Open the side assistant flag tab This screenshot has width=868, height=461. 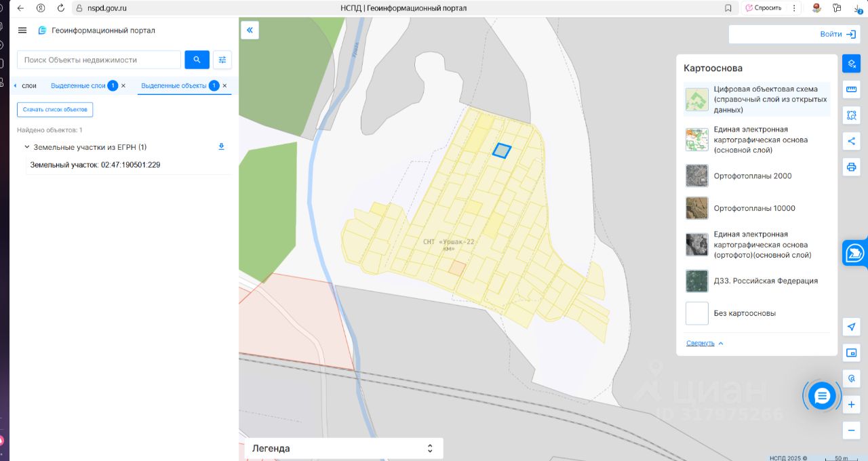[x=855, y=254]
